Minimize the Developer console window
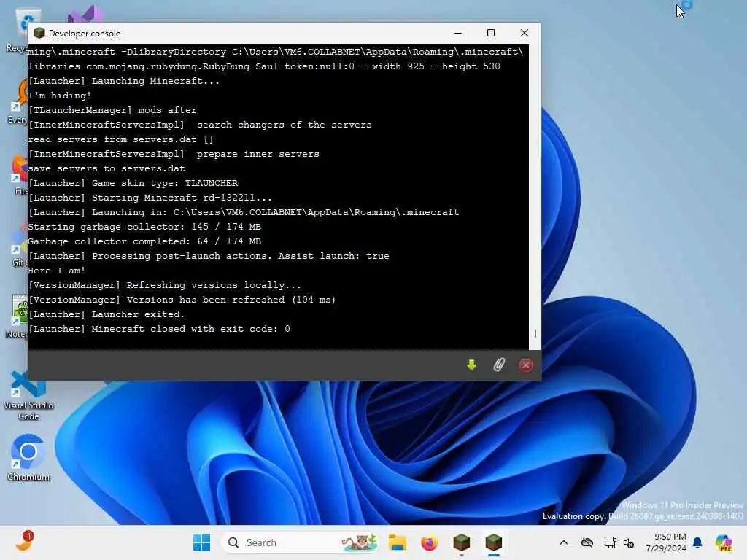The width and height of the screenshot is (747, 560). click(458, 33)
